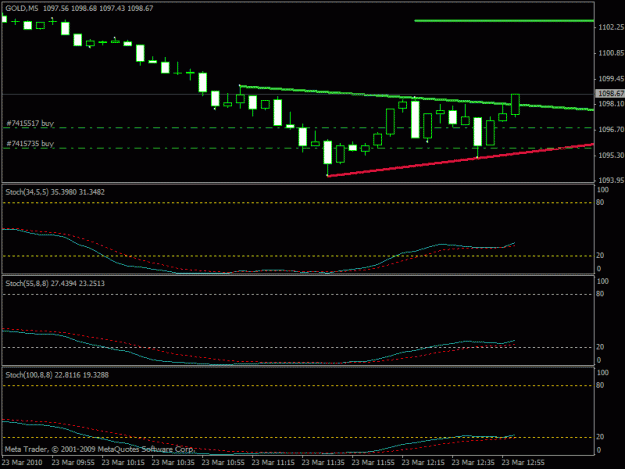Click the '23 Mar 12:15' time label

pyautogui.click(x=423, y=462)
